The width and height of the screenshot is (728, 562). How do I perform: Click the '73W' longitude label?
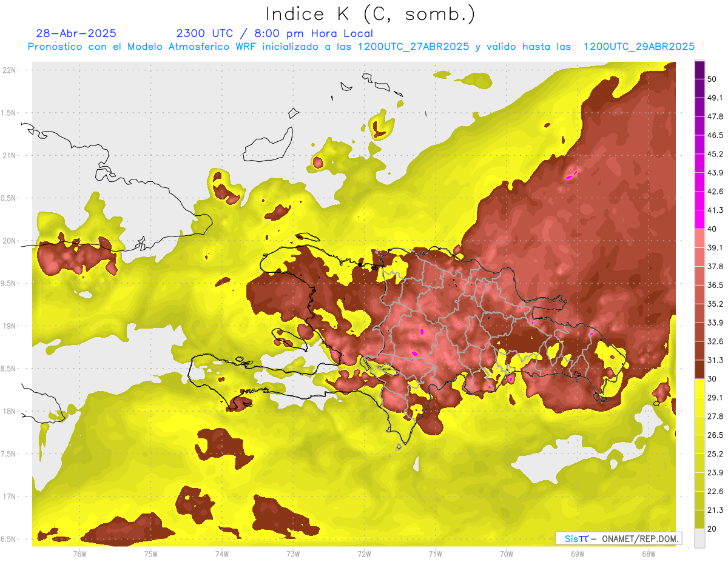pyautogui.click(x=293, y=554)
